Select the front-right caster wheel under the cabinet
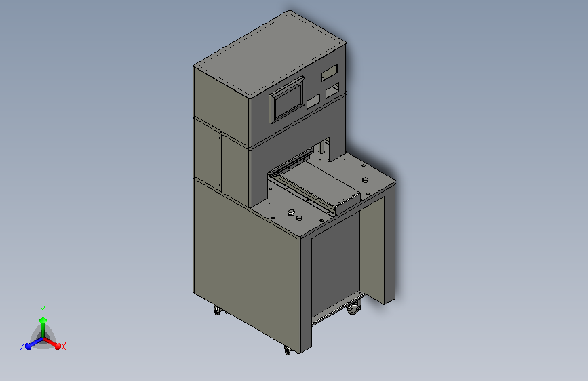The width and height of the screenshot is (588, 381). [x=353, y=308]
